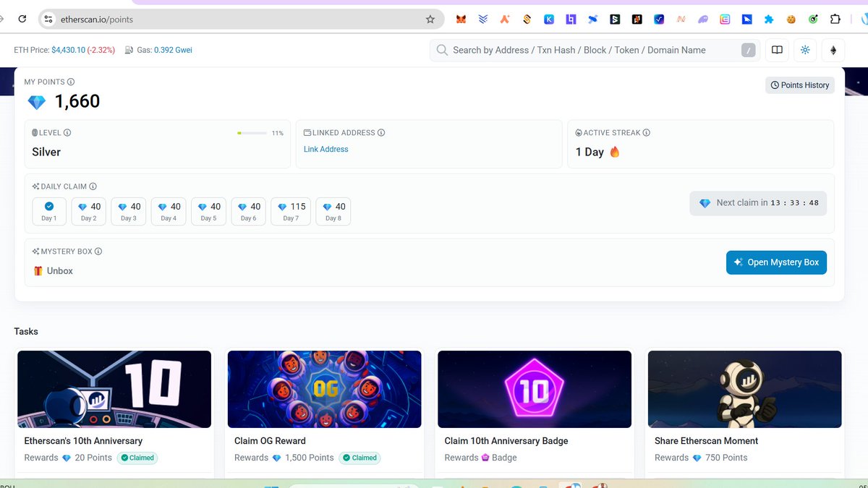Select the Day 3 daily claim box
Image resolution: width=868 pixels, height=488 pixels.
tap(129, 212)
